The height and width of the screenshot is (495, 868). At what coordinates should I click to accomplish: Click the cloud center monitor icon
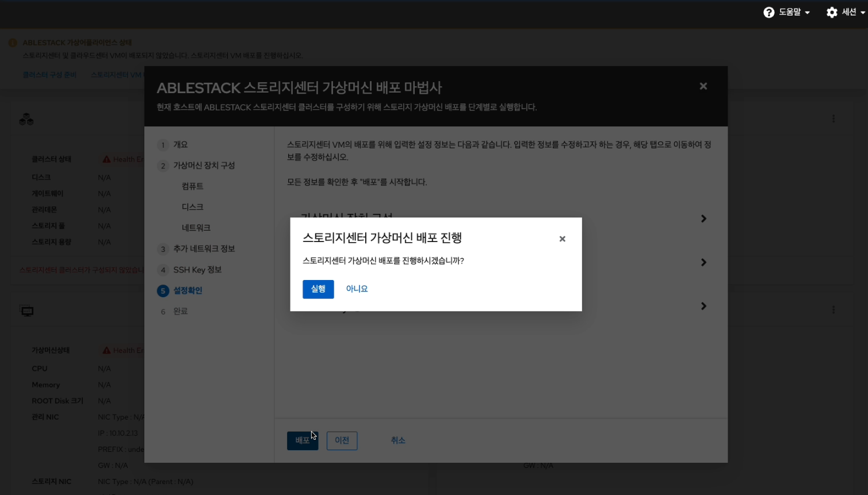coord(27,311)
